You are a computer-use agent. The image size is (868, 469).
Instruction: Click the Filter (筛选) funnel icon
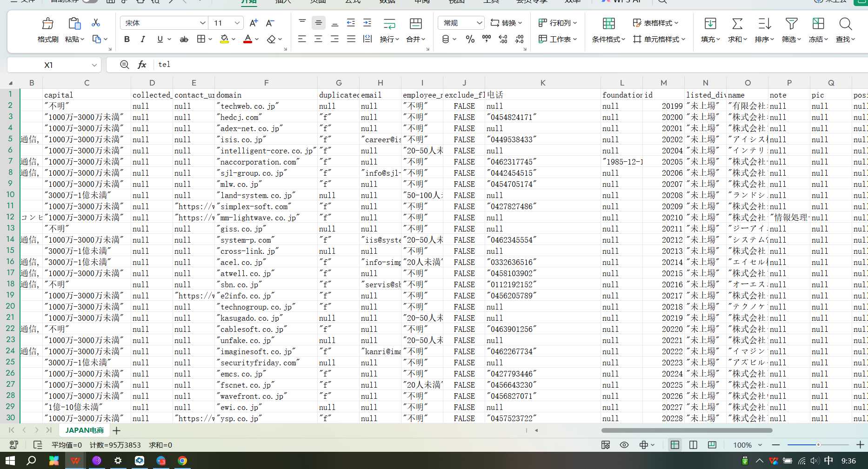click(x=791, y=23)
